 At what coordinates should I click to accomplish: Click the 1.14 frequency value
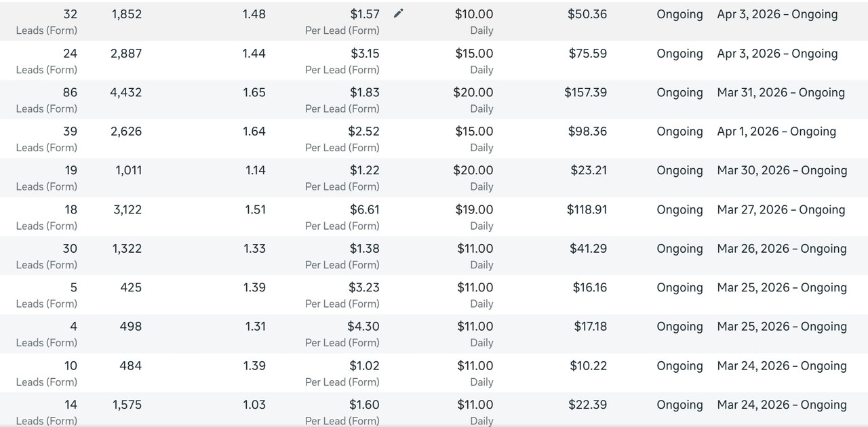point(255,170)
